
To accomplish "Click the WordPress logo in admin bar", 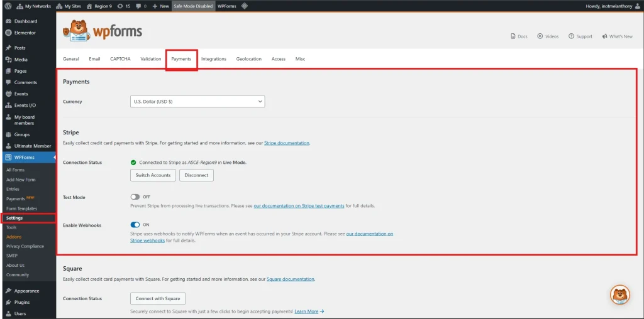I will (x=8, y=6).
